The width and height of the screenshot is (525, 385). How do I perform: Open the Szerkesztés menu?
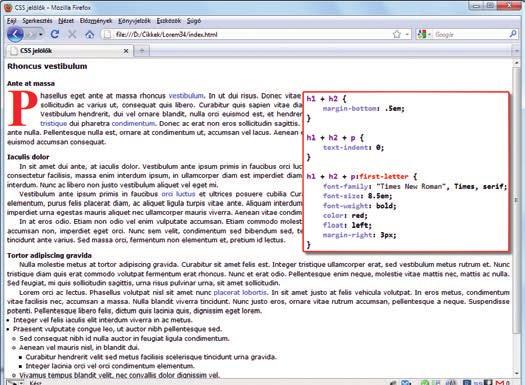[37, 21]
